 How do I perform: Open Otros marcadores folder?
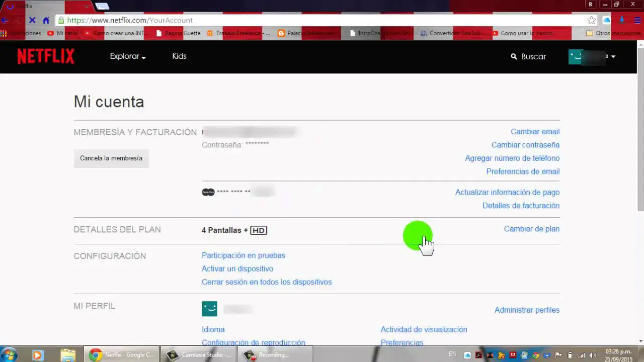tap(614, 33)
